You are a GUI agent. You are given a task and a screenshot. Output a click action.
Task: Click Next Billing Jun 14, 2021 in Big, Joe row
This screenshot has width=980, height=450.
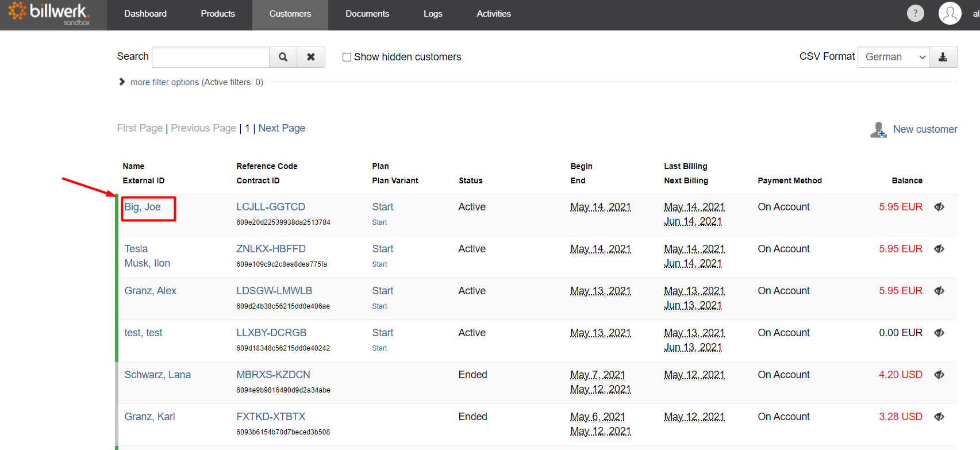click(x=693, y=221)
